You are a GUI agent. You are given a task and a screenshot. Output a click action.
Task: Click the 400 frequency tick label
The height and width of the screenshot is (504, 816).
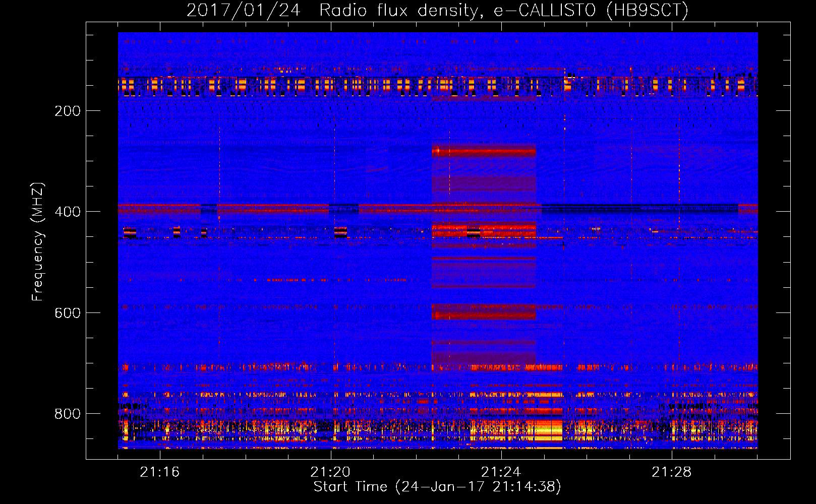pyautogui.click(x=68, y=212)
